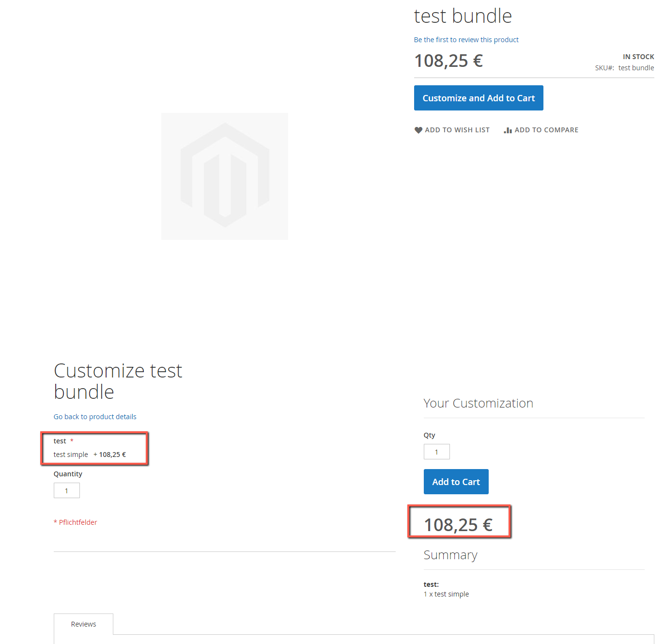The image size is (665, 644).
Task: Click the SKU value 'test bundle'
Action: pos(636,67)
